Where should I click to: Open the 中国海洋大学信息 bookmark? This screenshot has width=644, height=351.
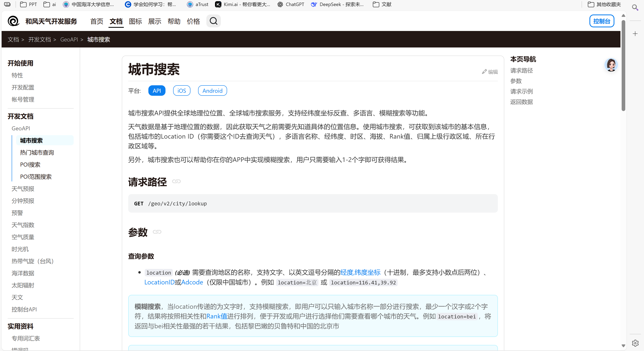pyautogui.click(x=88, y=4)
